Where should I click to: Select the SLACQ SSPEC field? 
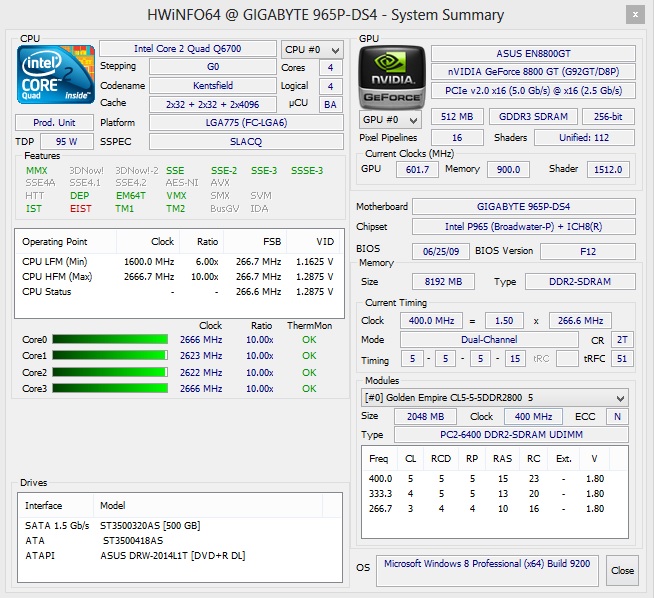click(246, 141)
